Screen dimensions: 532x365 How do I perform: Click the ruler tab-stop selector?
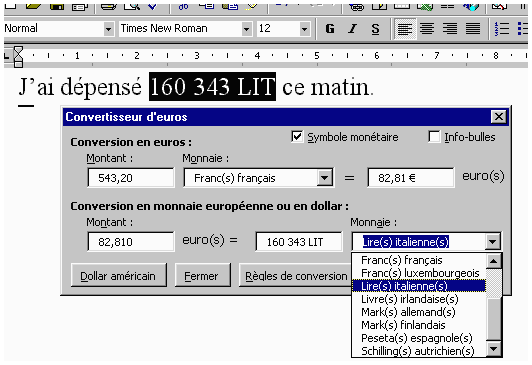6,56
